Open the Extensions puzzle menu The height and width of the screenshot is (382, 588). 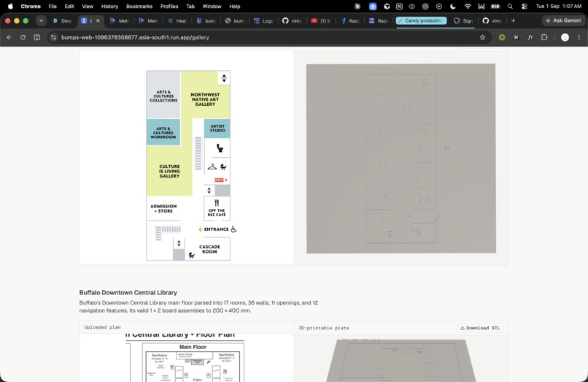pyautogui.click(x=544, y=37)
